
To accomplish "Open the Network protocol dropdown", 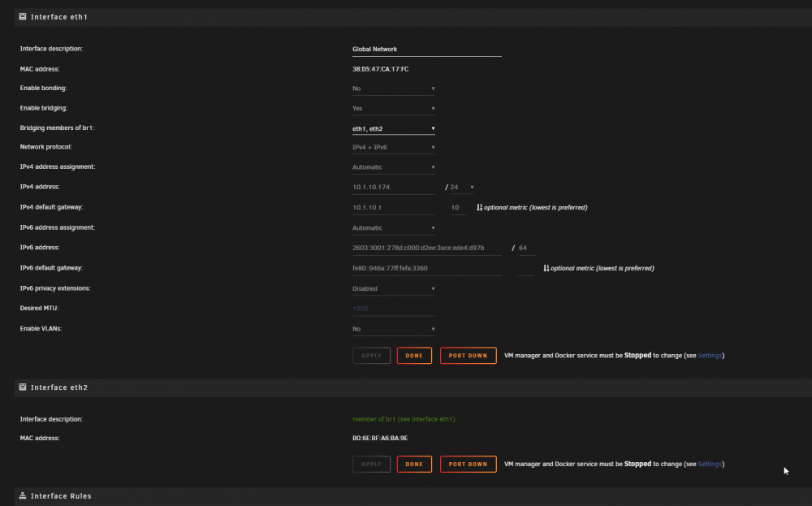I will (394, 147).
